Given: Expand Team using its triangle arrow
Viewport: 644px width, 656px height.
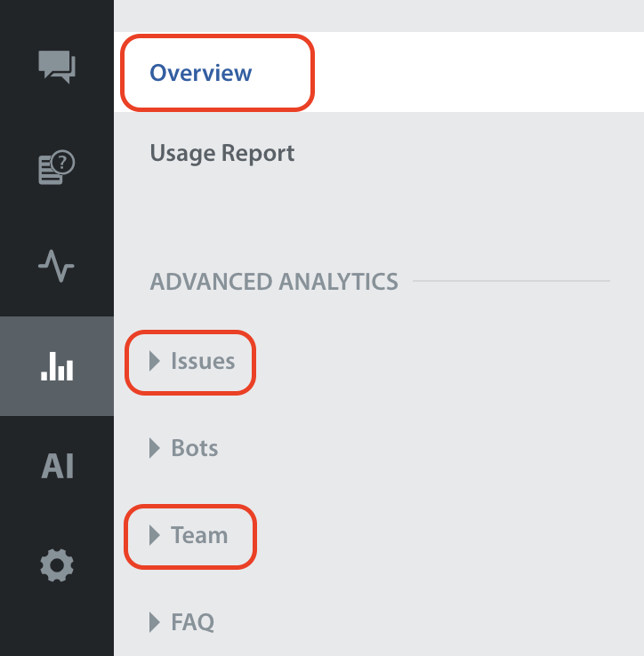Looking at the screenshot, I should [x=155, y=535].
